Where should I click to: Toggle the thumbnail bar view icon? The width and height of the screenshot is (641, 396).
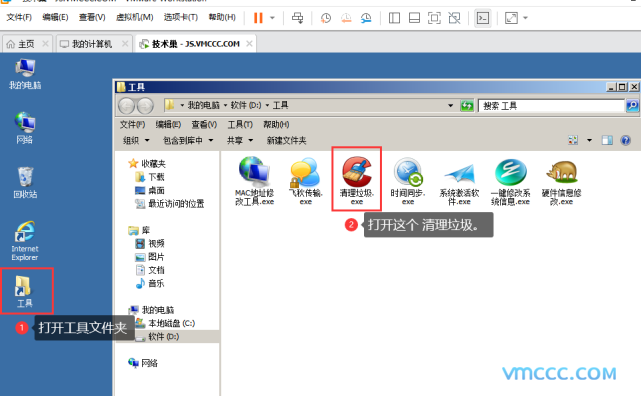[x=414, y=18]
